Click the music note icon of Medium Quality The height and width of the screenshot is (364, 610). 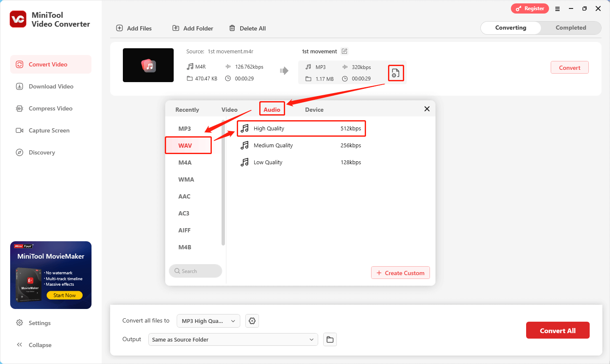[x=245, y=145]
